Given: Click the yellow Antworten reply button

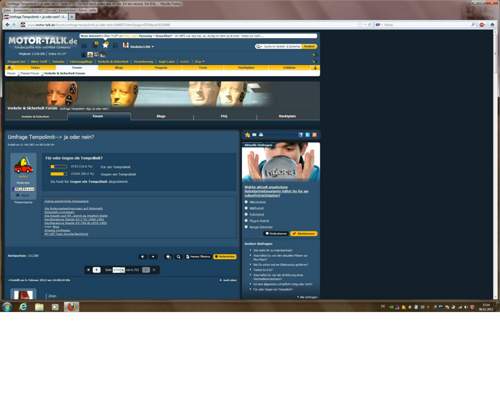Looking at the screenshot, I should (225, 257).
